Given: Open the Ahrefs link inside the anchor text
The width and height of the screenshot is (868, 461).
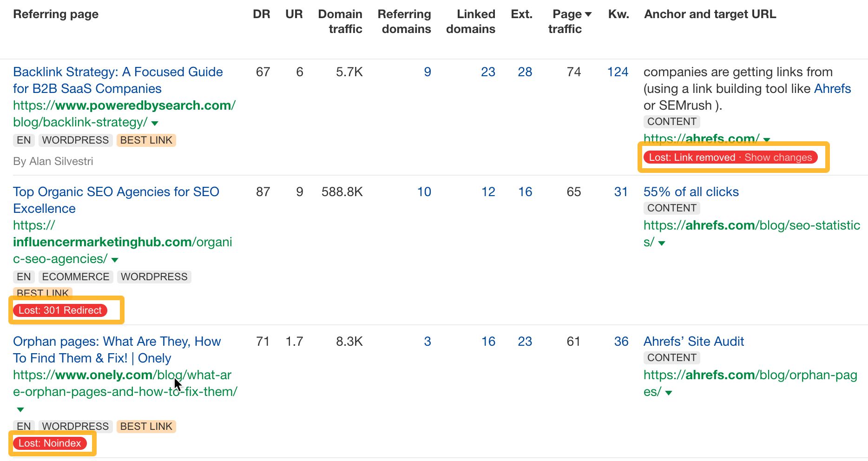Looking at the screenshot, I should 832,88.
